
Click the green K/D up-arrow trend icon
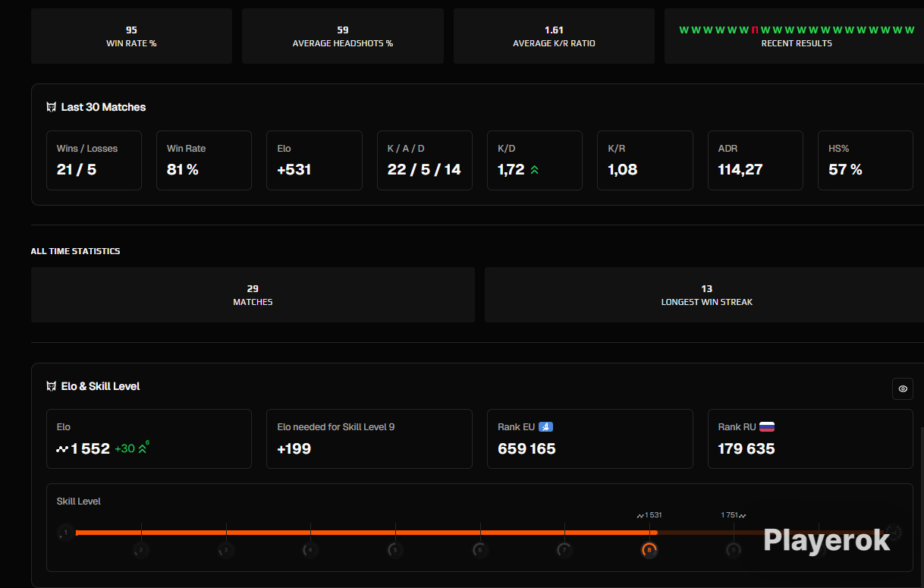[534, 170]
